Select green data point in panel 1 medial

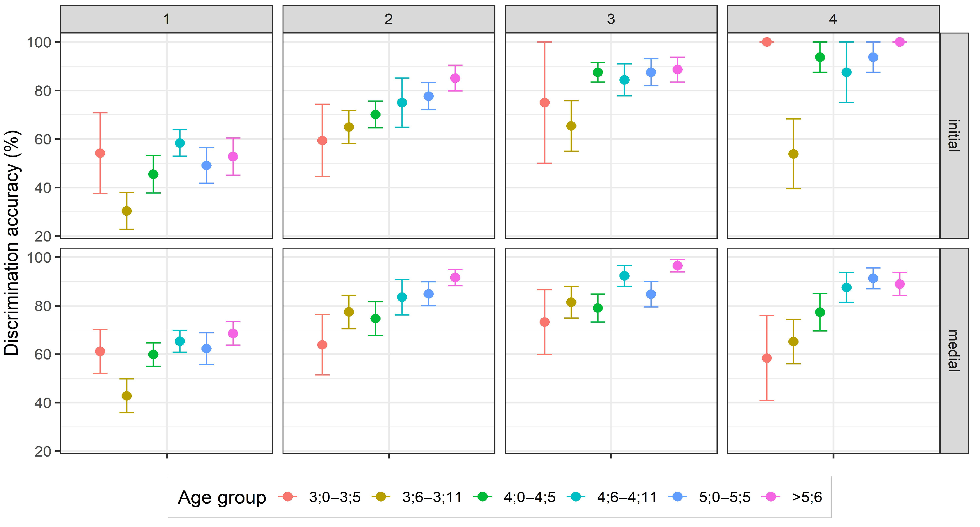pyautogui.click(x=153, y=355)
